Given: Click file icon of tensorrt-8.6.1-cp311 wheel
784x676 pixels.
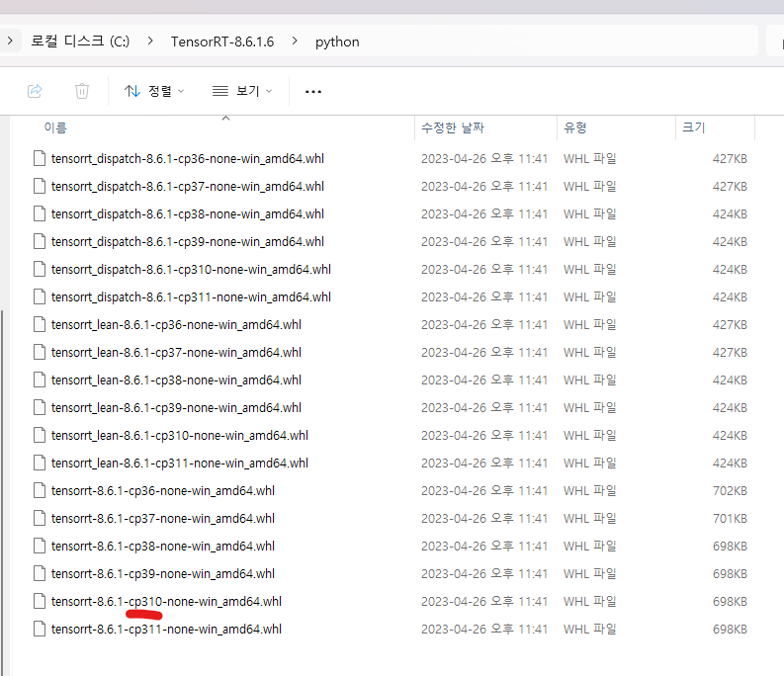Looking at the screenshot, I should (40, 629).
